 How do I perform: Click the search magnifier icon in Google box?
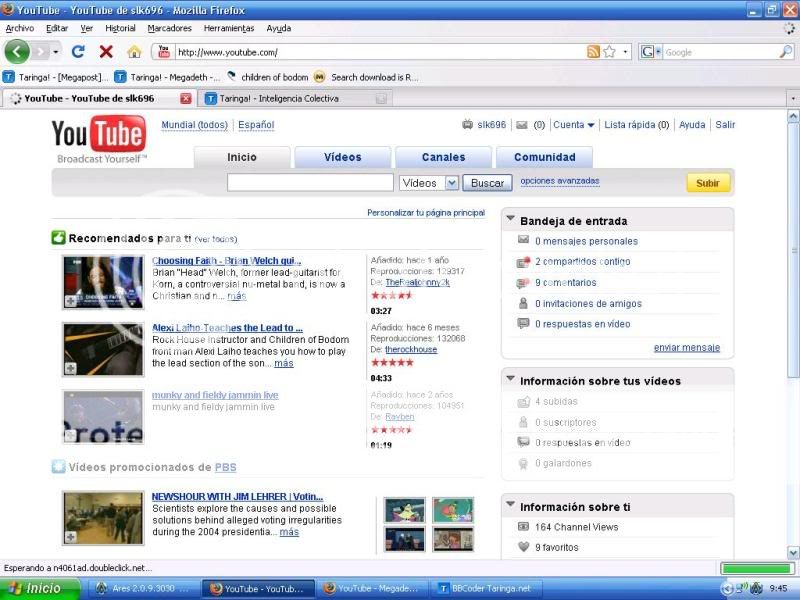[x=786, y=52]
